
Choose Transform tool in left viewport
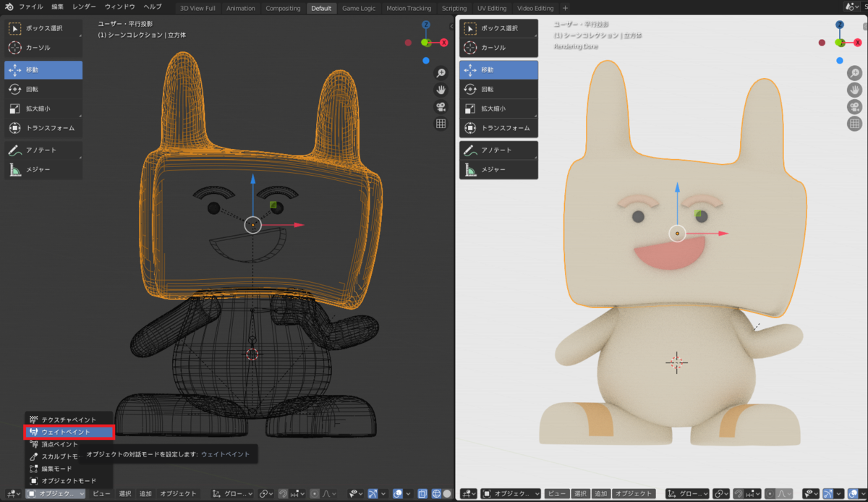[43, 128]
